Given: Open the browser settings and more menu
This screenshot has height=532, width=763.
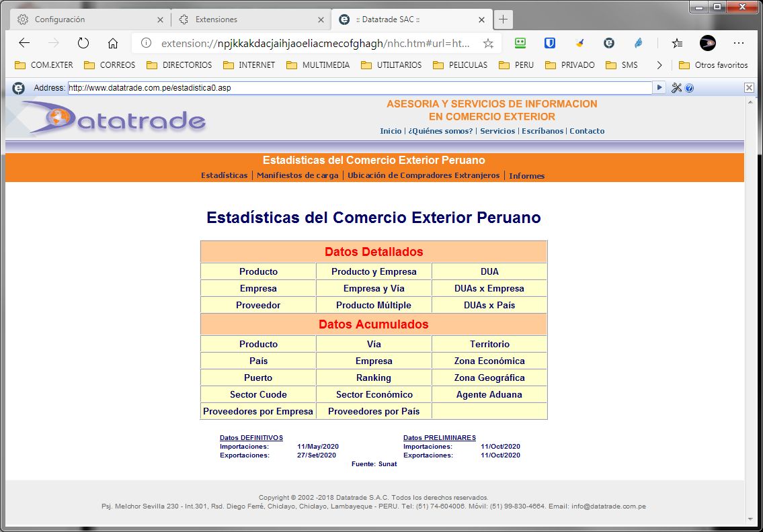Looking at the screenshot, I should tap(738, 43).
